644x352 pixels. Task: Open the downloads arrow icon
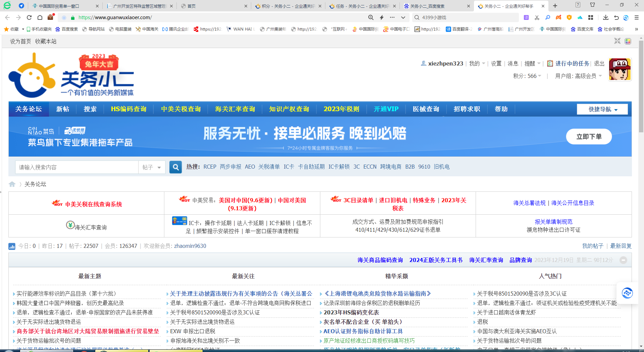605,17
